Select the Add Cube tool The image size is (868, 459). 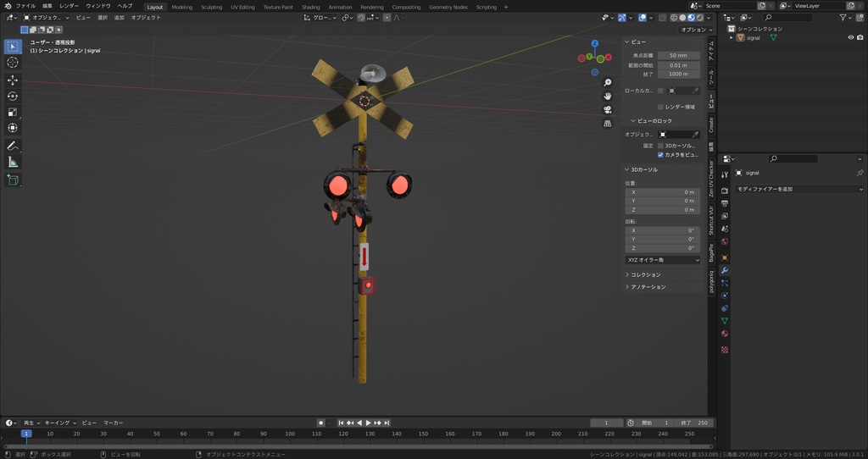(x=13, y=180)
